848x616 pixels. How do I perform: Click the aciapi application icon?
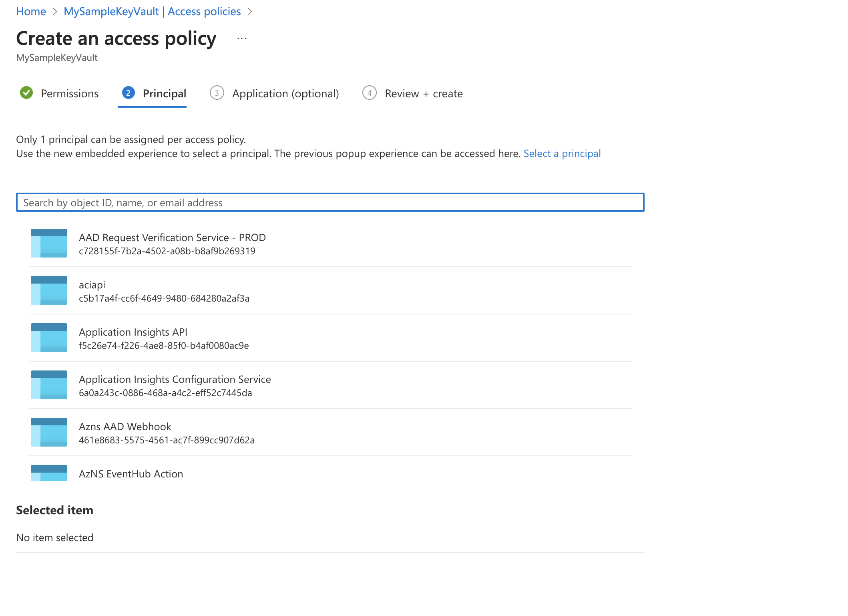tap(48, 290)
